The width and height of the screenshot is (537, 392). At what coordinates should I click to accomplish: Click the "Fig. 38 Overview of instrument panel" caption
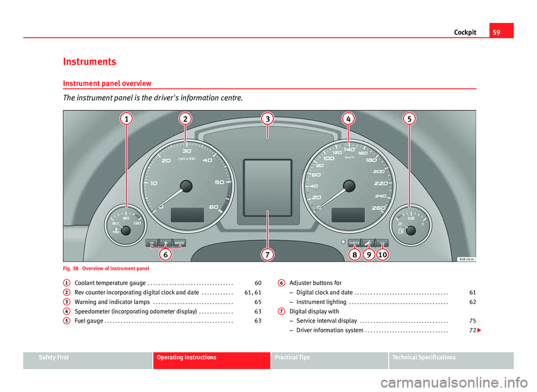[x=106, y=269]
